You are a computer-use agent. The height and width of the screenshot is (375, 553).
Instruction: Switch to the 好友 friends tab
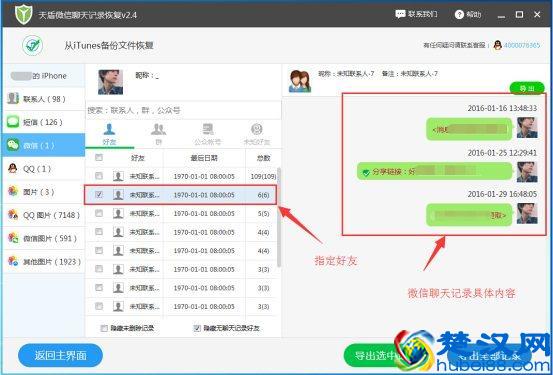click(x=109, y=135)
